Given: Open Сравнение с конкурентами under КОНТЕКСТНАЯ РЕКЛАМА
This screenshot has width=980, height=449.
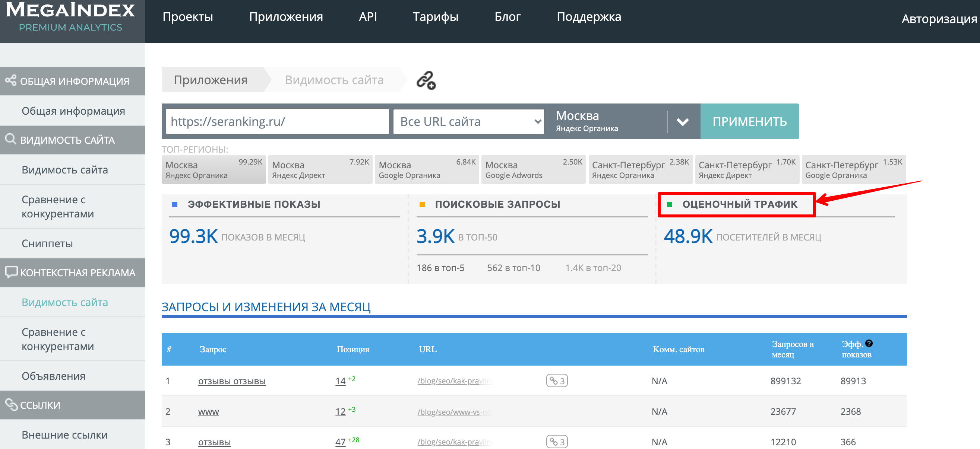Looking at the screenshot, I should (73, 339).
